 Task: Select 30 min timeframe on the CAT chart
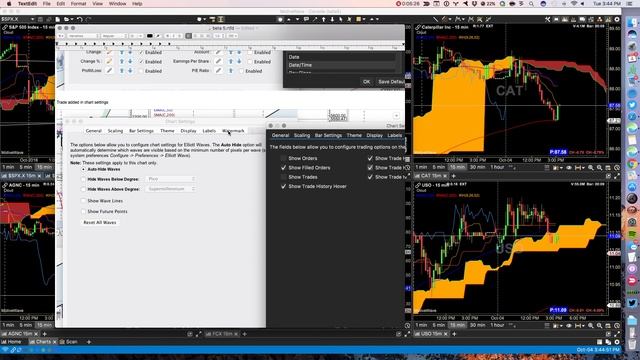(477, 167)
